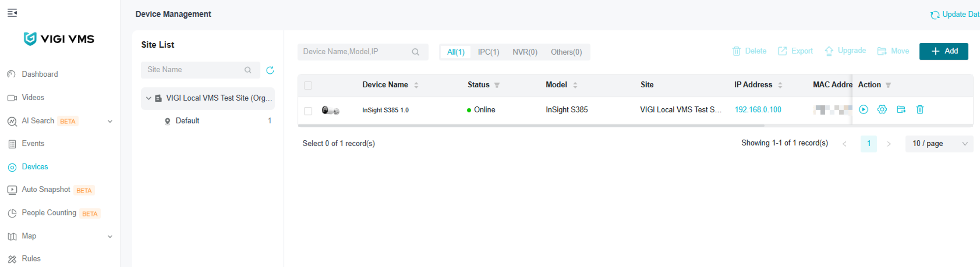Viewport: 980px width, 267px height.
Task: Click the InSight S385 camera thumbnail
Action: [x=331, y=111]
